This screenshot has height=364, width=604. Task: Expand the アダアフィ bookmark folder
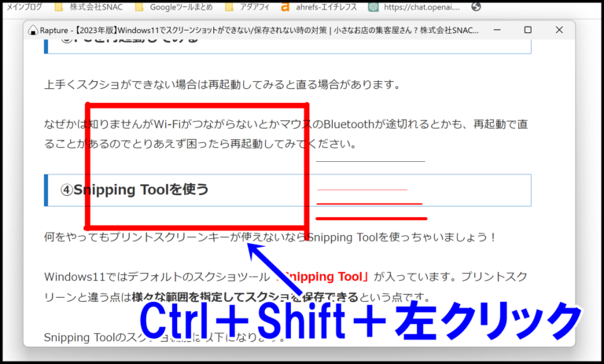(x=247, y=7)
